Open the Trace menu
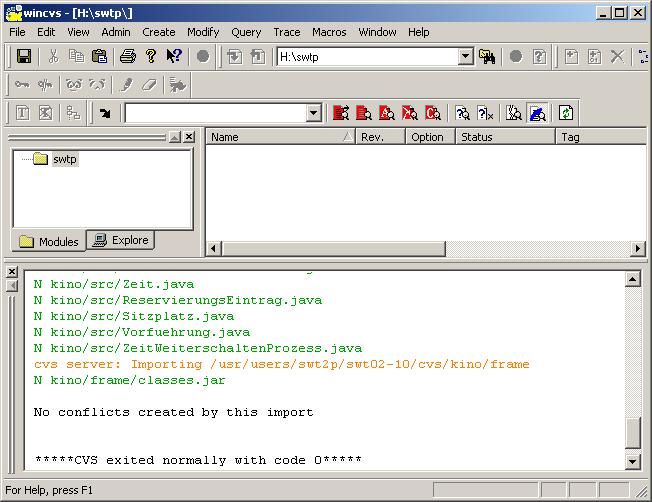 [x=286, y=32]
